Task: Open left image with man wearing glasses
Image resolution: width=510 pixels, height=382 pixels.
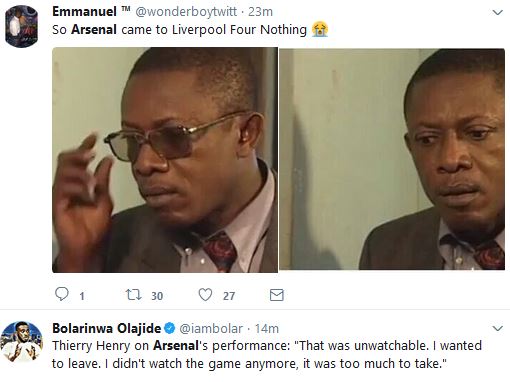Action: (x=165, y=160)
